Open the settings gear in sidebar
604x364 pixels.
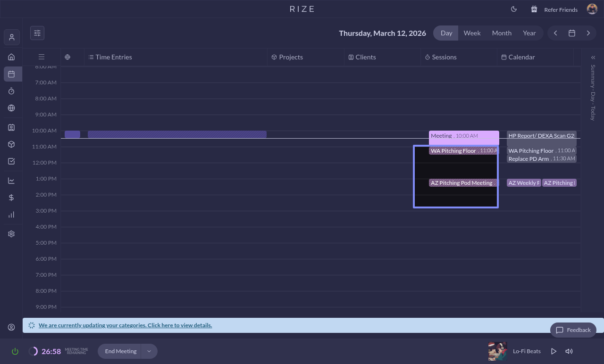click(11, 234)
